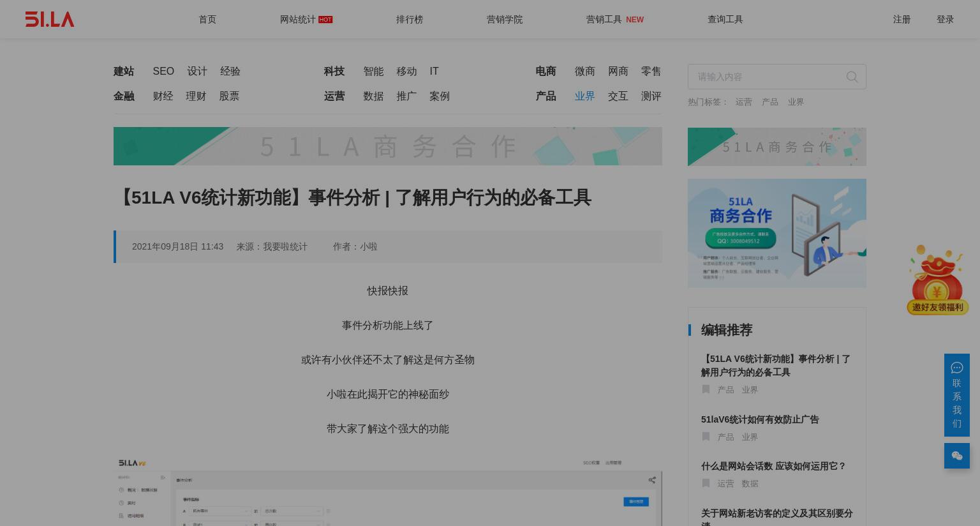
Task: Open 关于网站新老访客的定义 article
Action: [777, 516]
